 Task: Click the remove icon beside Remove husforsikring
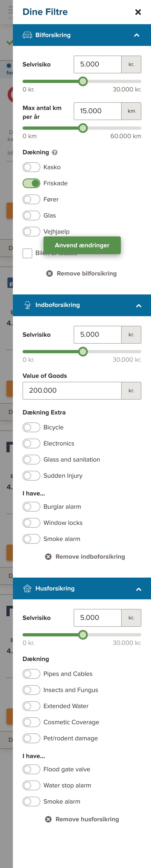(x=49, y=819)
